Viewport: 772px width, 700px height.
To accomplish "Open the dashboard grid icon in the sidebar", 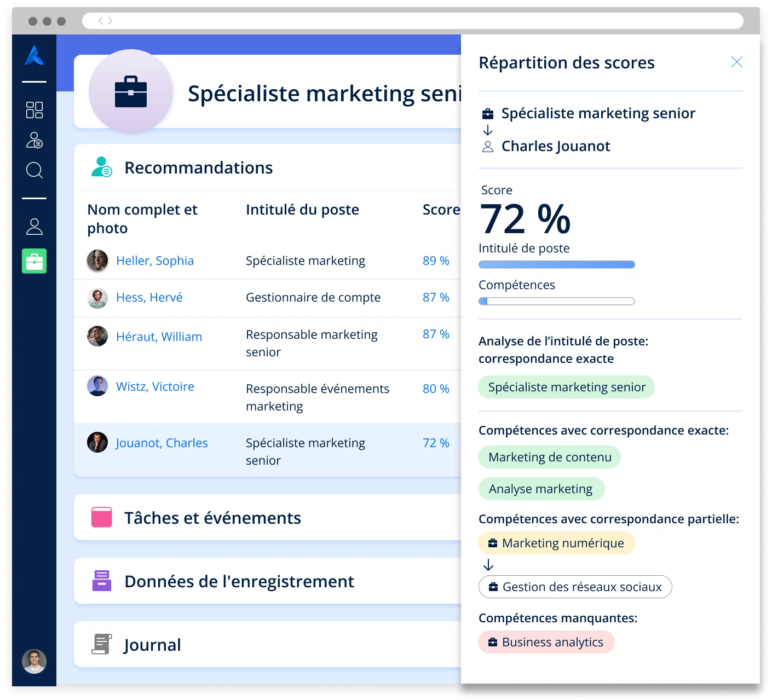I will (x=34, y=109).
